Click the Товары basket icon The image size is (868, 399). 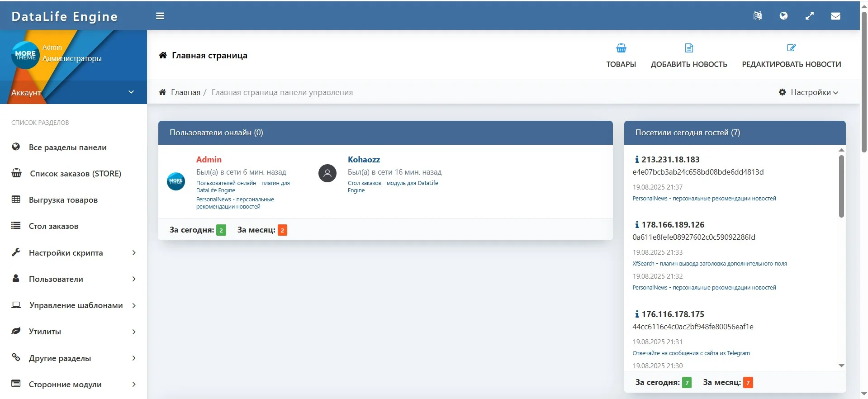point(621,48)
